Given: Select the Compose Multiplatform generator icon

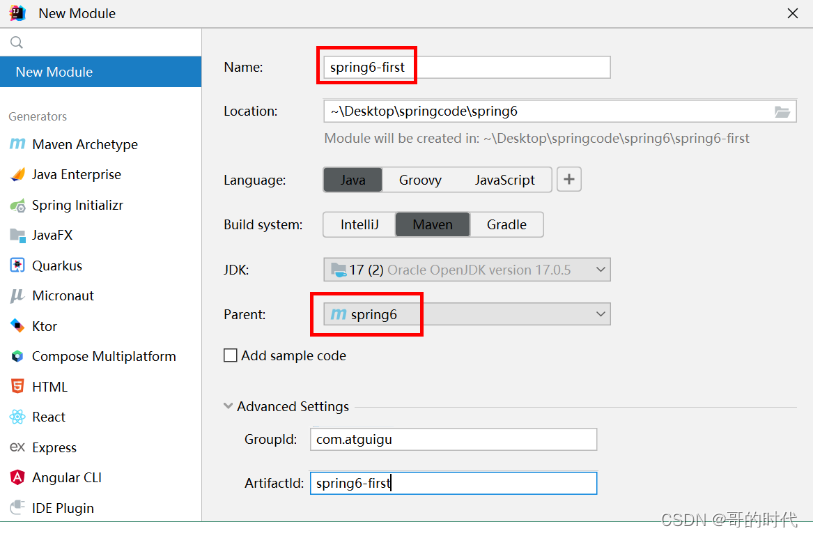Looking at the screenshot, I should (x=18, y=357).
